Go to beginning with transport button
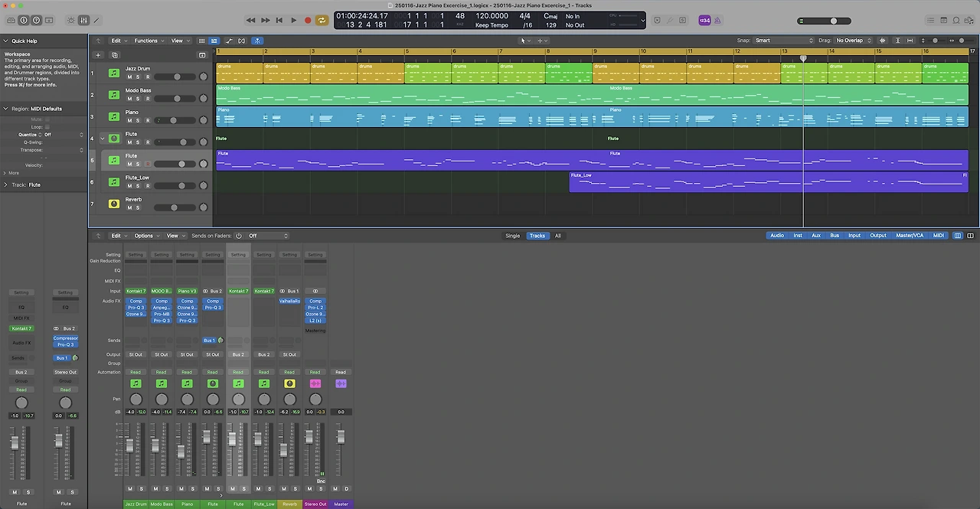This screenshot has width=980, height=509. tap(279, 20)
